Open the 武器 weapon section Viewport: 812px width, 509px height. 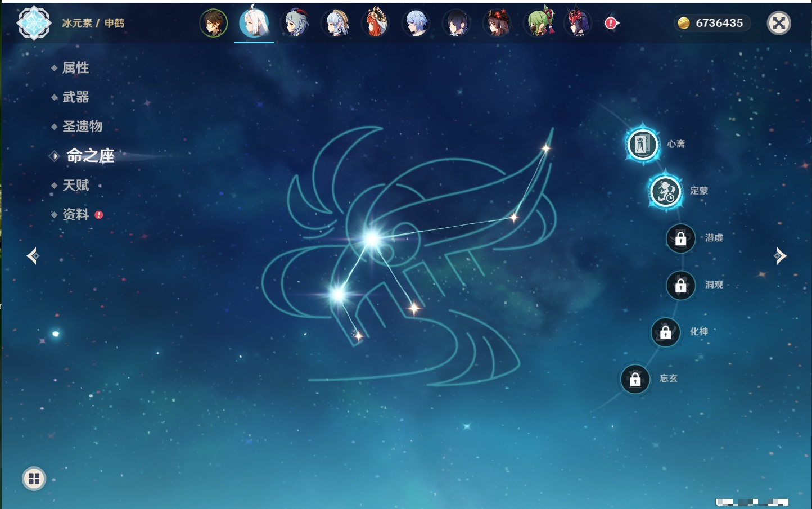point(75,97)
